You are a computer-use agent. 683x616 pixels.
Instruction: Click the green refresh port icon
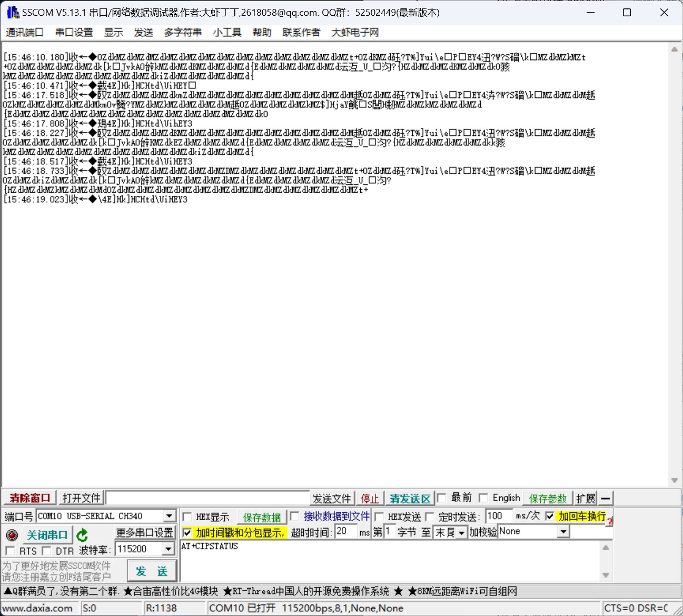(x=82, y=535)
